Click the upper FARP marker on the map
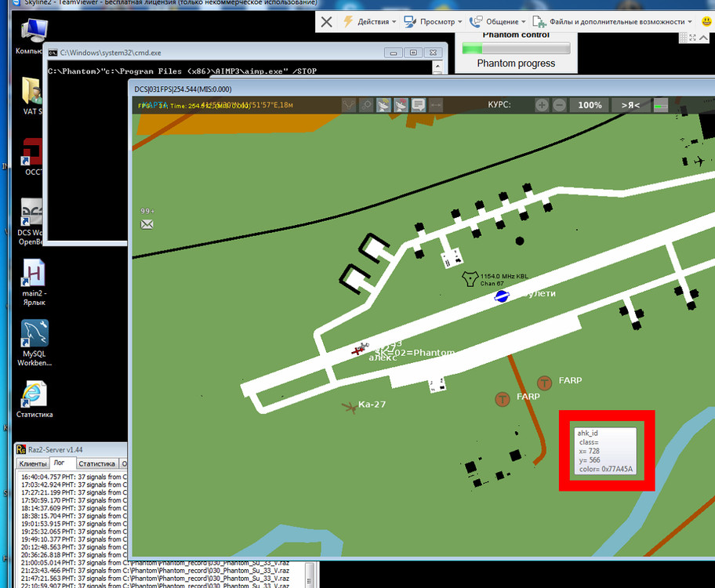The width and height of the screenshot is (715, 588). [544, 383]
